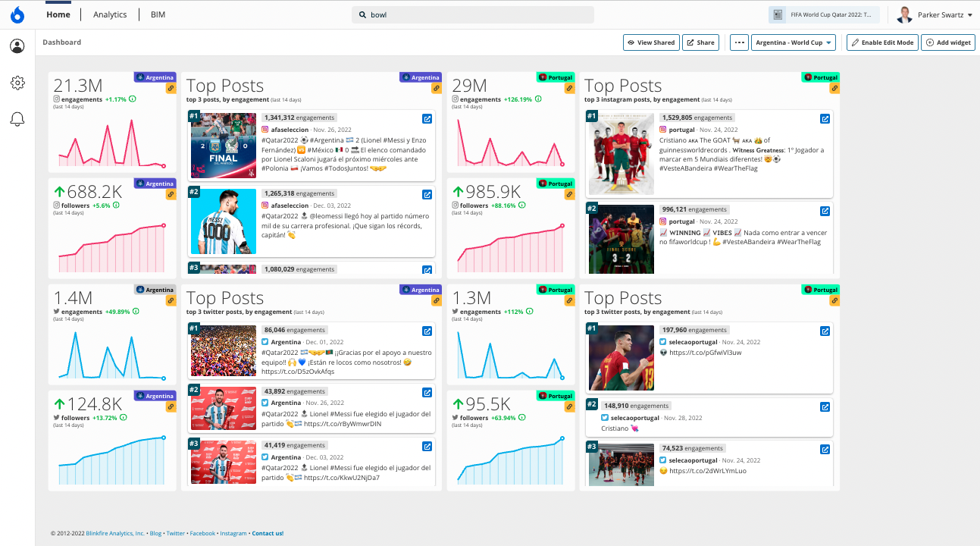980x546 pixels.
Task: Open external link for 86,046 engagements post
Action: [427, 331]
